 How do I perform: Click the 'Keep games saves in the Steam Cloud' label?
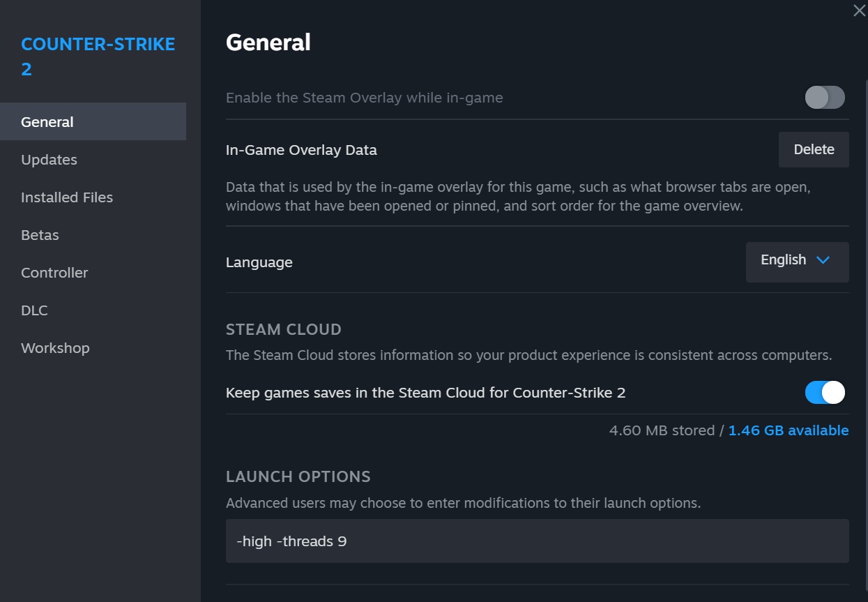(x=425, y=393)
